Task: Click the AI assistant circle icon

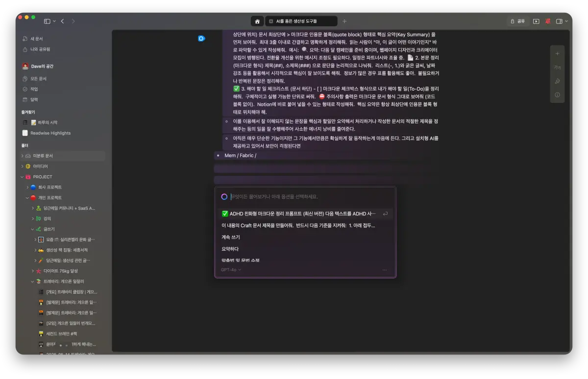Action: point(224,196)
